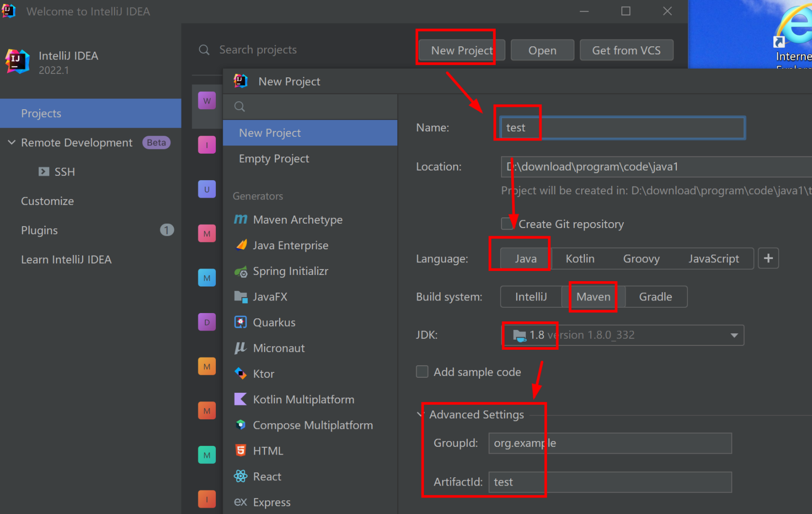This screenshot has height=514, width=812.
Task: Click SSH under Remote Development
Action: [65, 171]
